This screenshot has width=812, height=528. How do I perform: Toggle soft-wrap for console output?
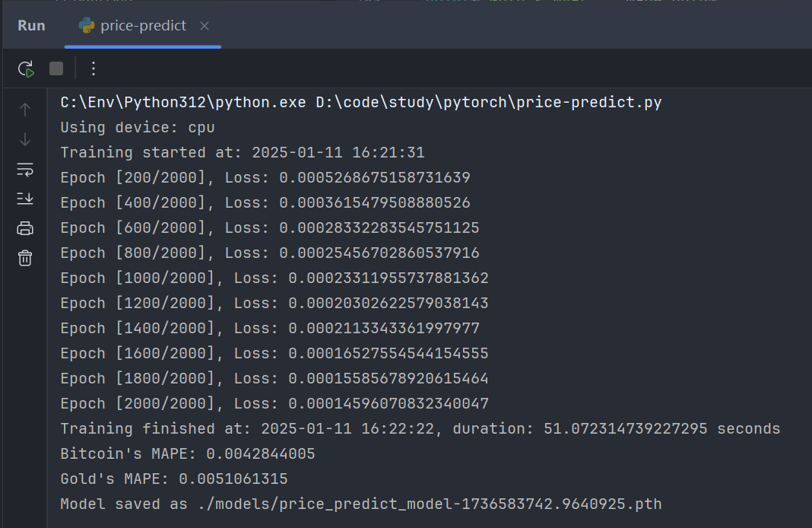click(x=25, y=169)
